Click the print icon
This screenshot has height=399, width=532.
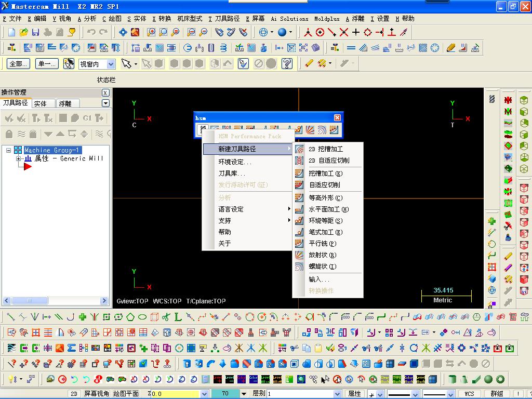[47, 32]
